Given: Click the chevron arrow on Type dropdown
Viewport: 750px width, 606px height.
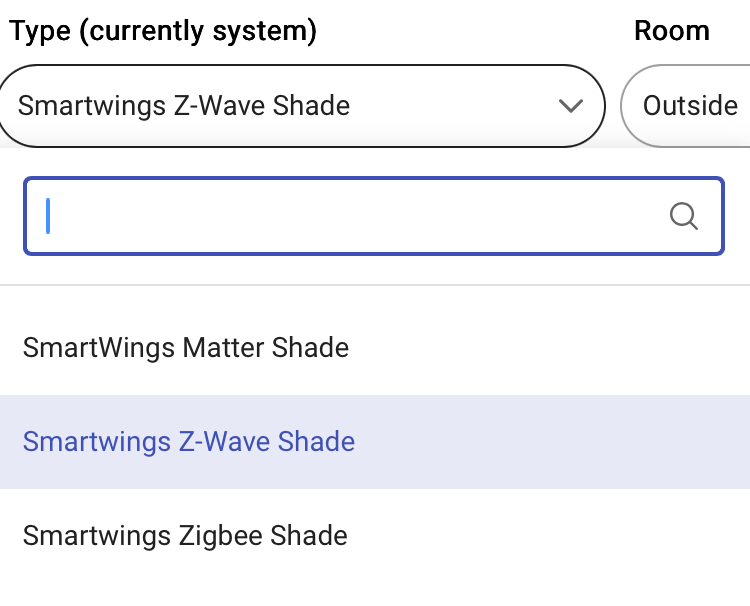Looking at the screenshot, I should [x=571, y=106].
